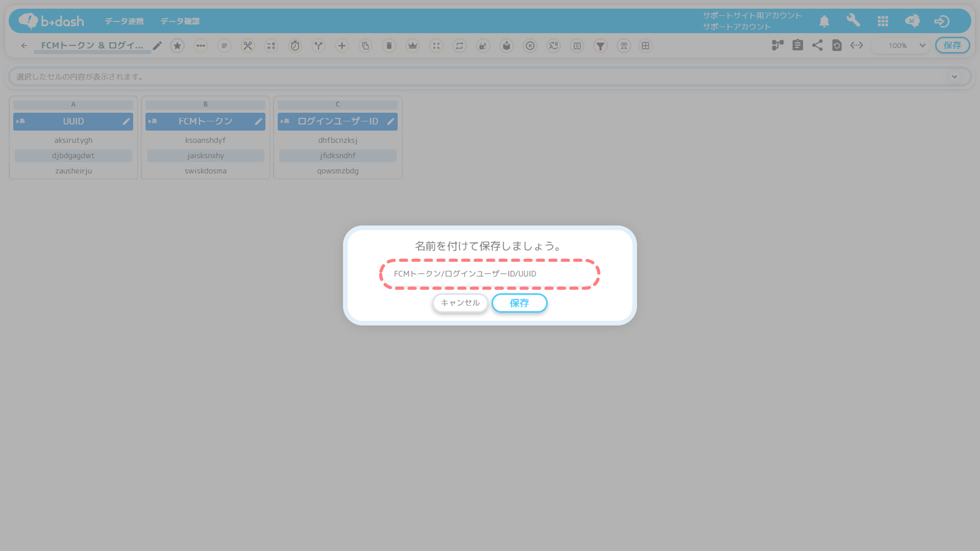The height and width of the screenshot is (551, 980).
Task: Click 保存 button in the dialog
Action: (519, 303)
